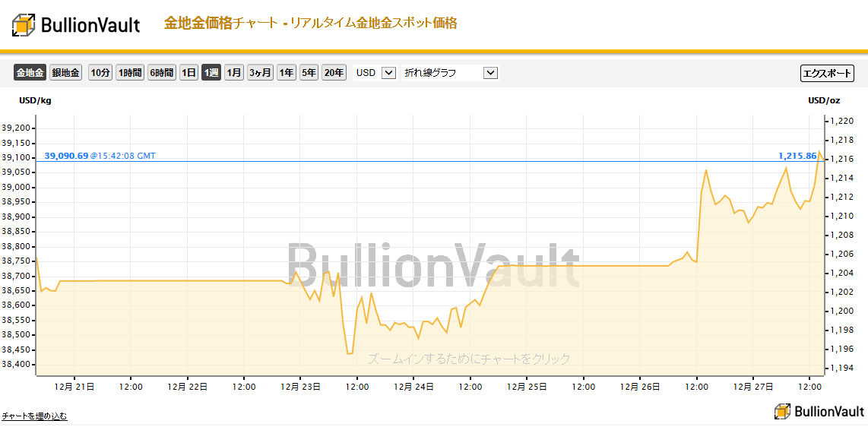The image size is (868, 427).
Task: Open the 折れ線グラフ chart type dropdown
Action: (x=450, y=72)
